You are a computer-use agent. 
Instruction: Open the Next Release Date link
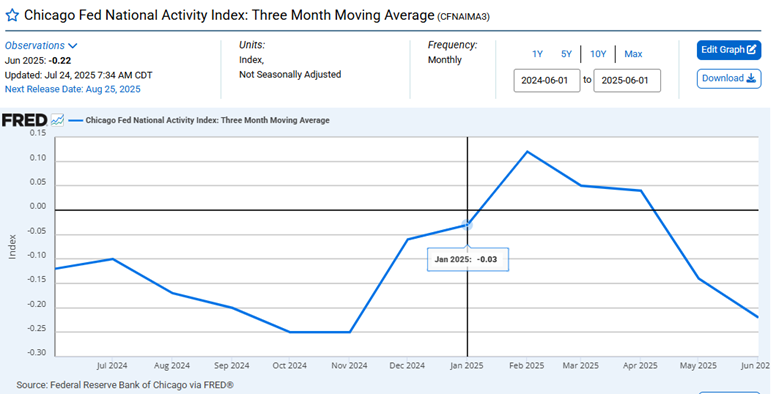pos(73,89)
